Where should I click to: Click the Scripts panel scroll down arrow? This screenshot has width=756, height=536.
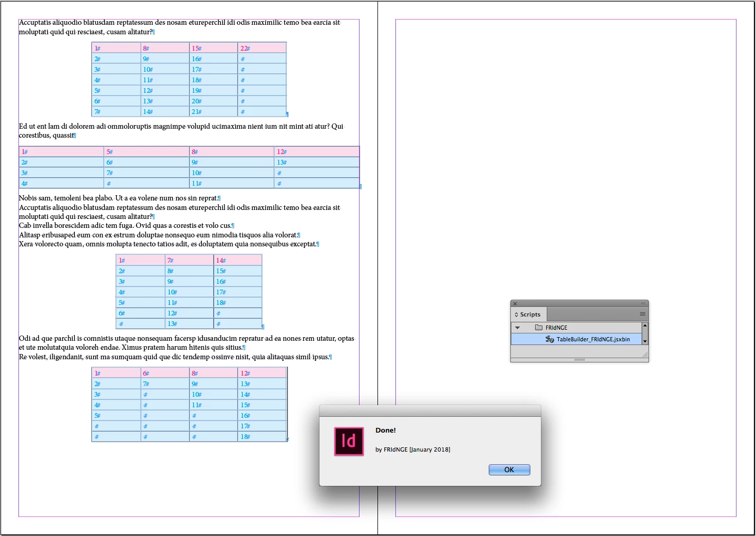tap(645, 341)
